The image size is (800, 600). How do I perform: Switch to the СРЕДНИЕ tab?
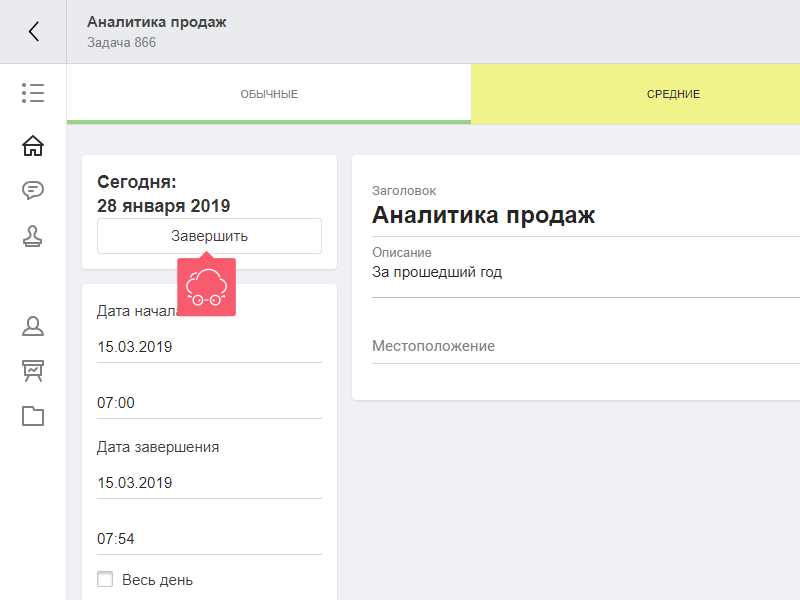(635, 94)
